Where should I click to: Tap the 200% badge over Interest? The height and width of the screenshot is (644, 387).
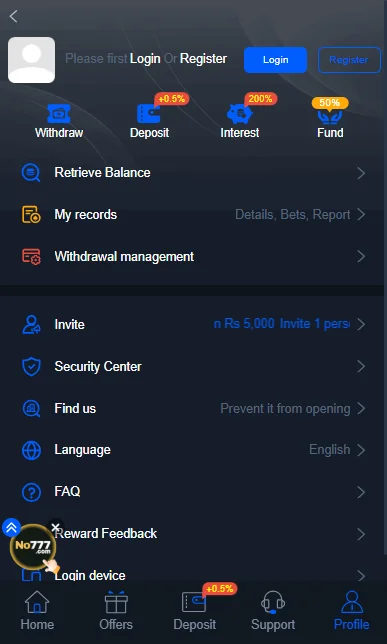[260, 99]
